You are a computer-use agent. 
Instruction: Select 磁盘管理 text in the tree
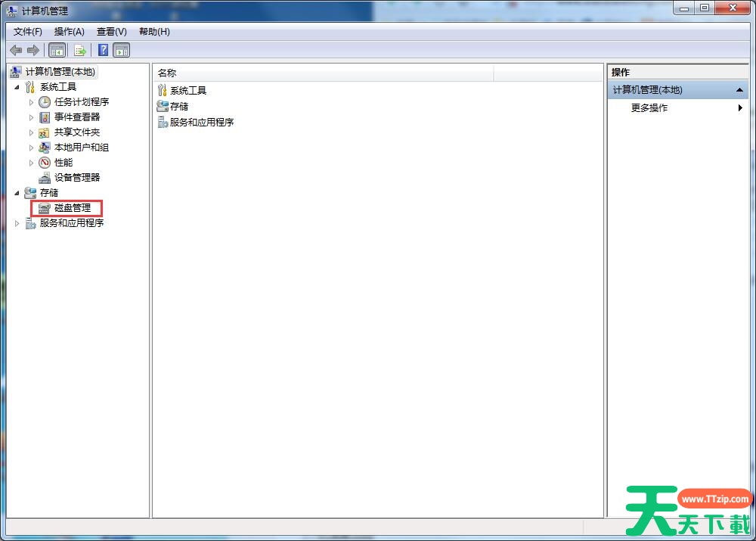click(x=73, y=208)
